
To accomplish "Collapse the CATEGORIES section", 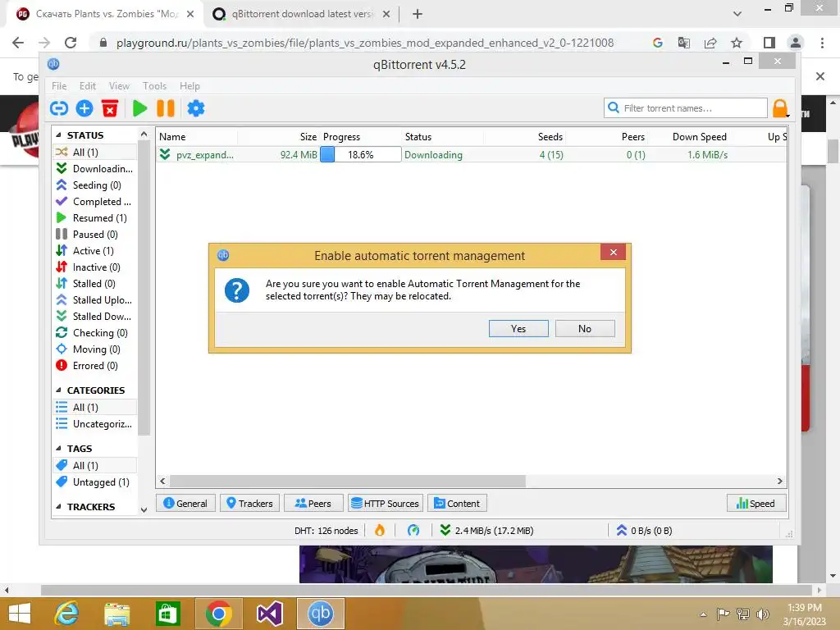I will pos(58,390).
